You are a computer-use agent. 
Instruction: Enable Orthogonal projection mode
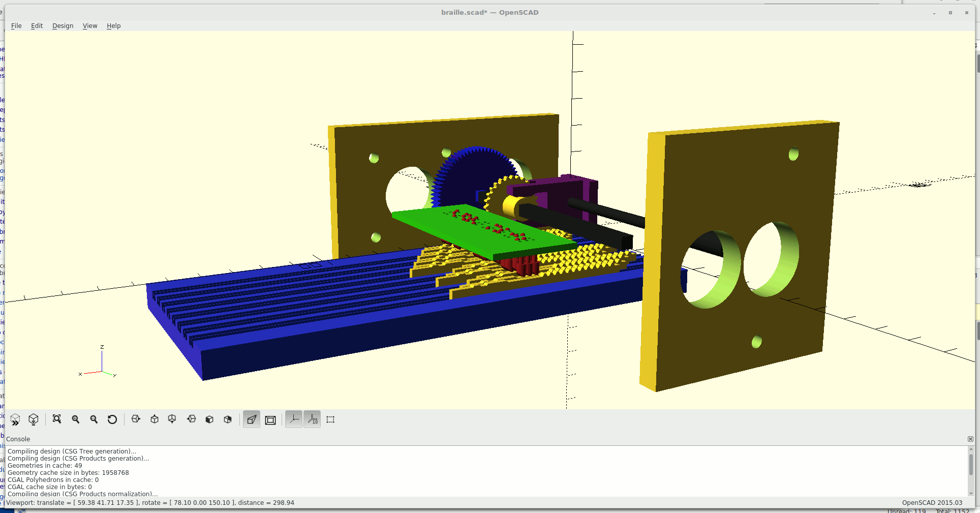pyautogui.click(x=270, y=419)
